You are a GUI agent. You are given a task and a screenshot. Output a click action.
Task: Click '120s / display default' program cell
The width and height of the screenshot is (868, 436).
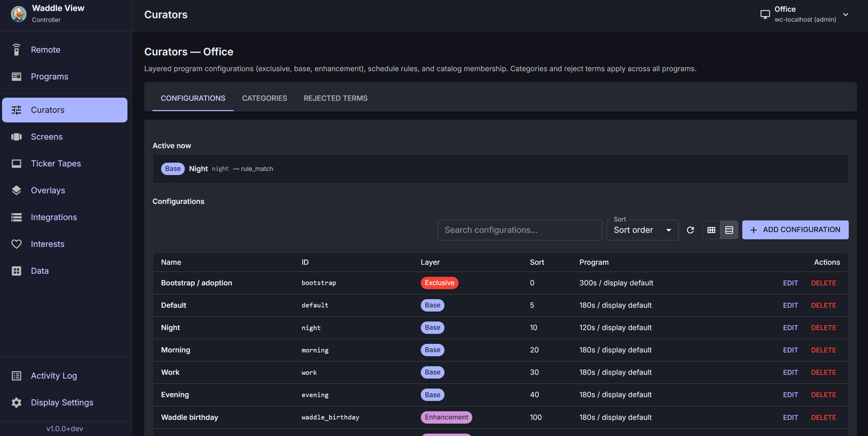[615, 328]
